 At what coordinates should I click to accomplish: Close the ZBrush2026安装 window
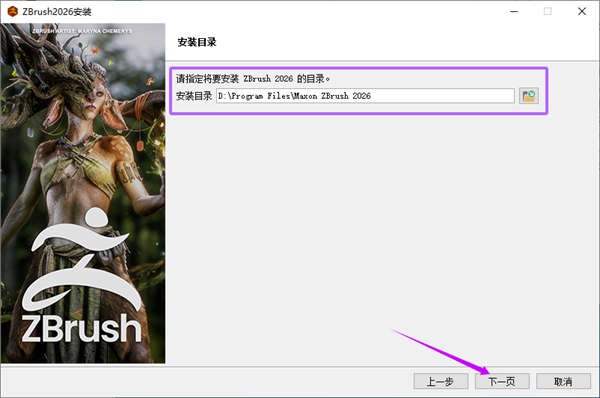(582, 11)
